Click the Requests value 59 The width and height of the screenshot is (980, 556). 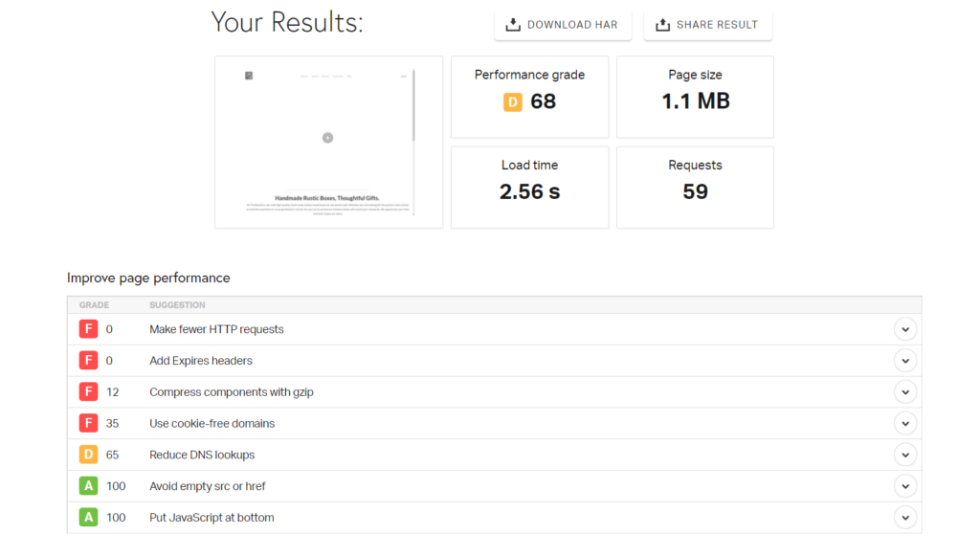coord(695,191)
